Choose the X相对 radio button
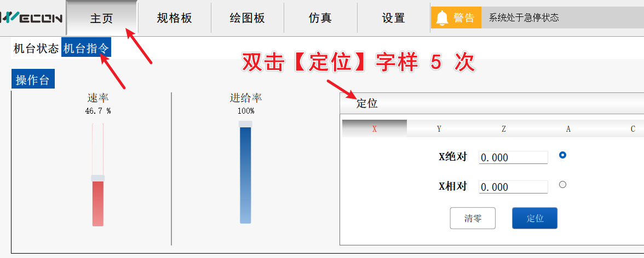644x258 pixels. click(x=562, y=185)
